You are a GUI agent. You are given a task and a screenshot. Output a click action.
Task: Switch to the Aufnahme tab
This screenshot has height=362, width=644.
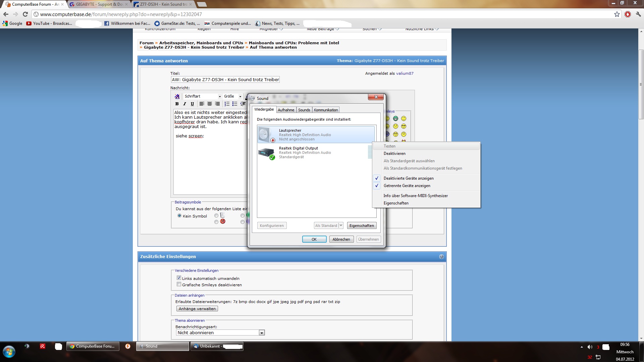[x=286, y=110]
